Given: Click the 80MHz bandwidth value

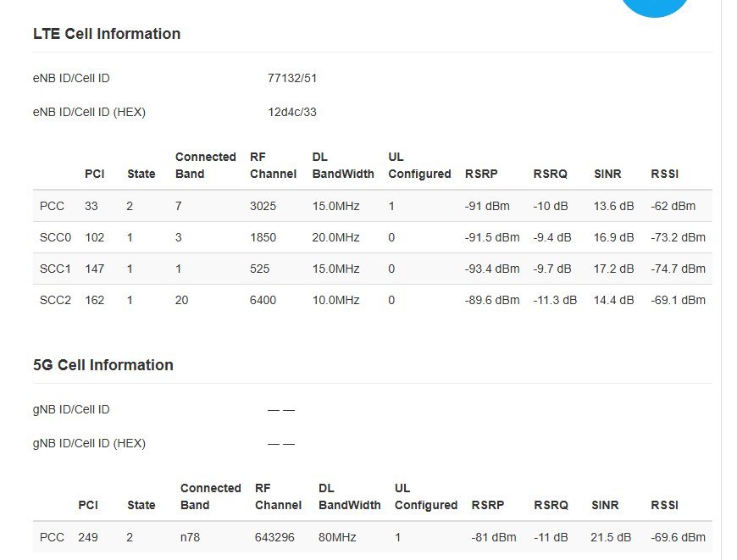Looking at the screenshot, I should pos(339,537).
